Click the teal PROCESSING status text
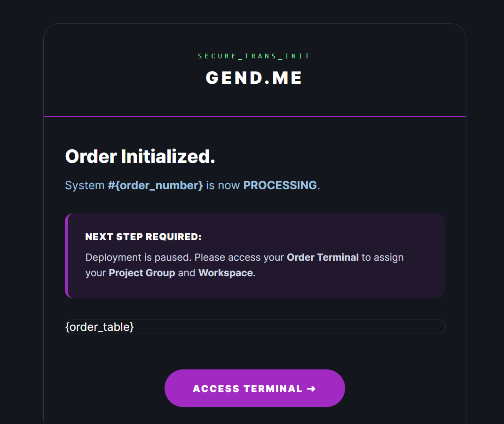 coord(279,185)
